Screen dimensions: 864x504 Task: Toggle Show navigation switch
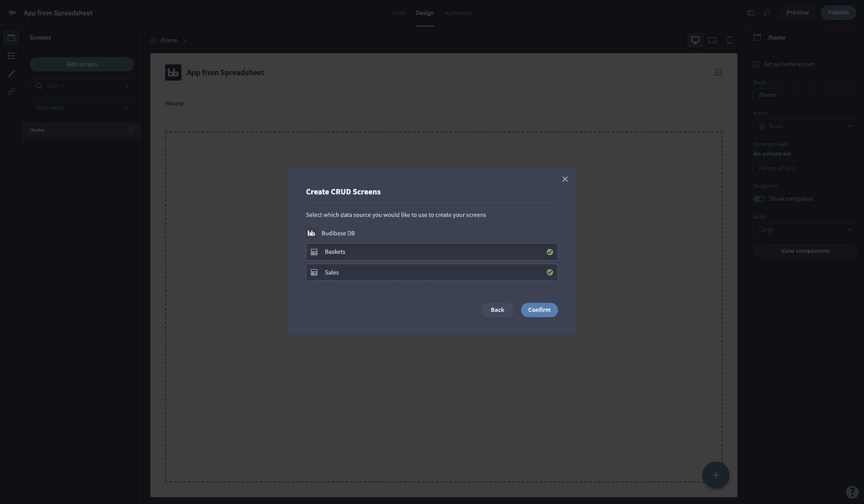coord(759,199)
